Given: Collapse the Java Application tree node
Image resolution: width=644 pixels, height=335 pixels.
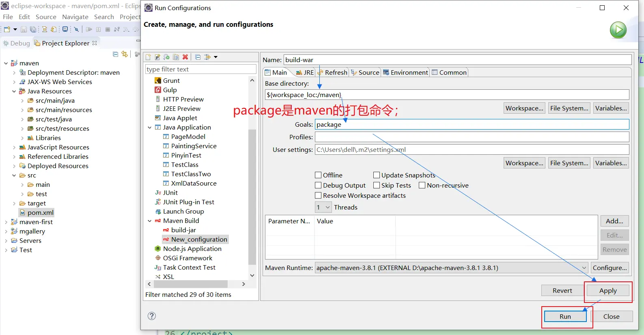Looking at the screenshot, I should point(150,128).
